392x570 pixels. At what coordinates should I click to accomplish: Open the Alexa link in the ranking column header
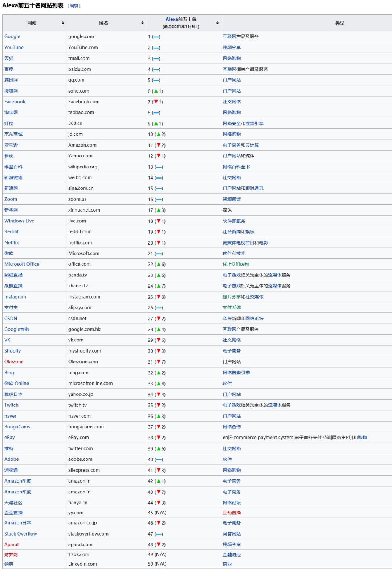pyautogui.click(x=172, y=19)
